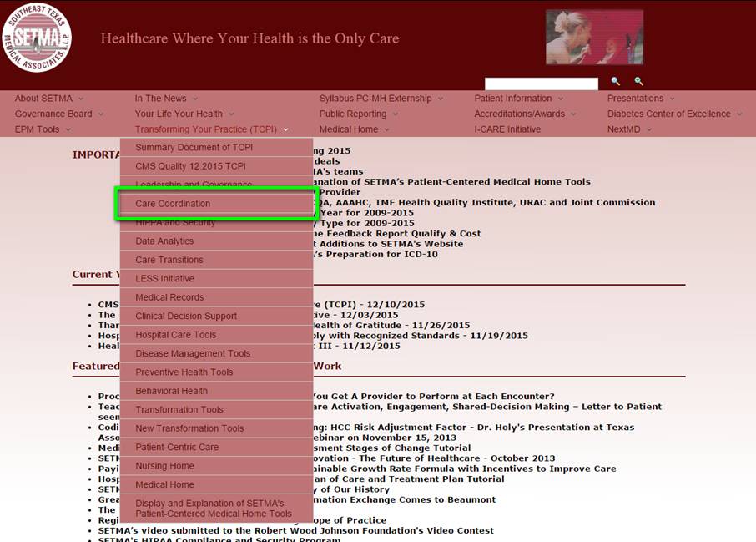Open LESS Initiative menu entry
756x542 pixels.
(216, 278)
